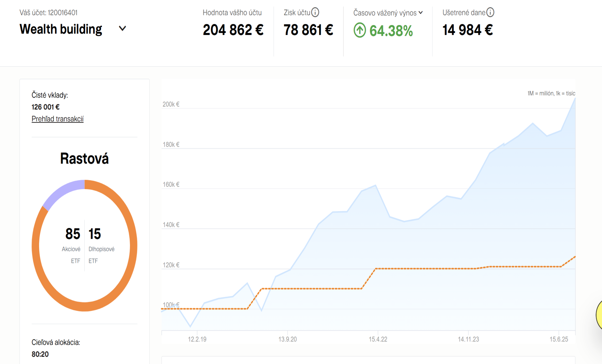This screenshot has height=364, width=602.
Task: Click the 15.6.25 date label on the chart
Action: click(x=558, y=339)
